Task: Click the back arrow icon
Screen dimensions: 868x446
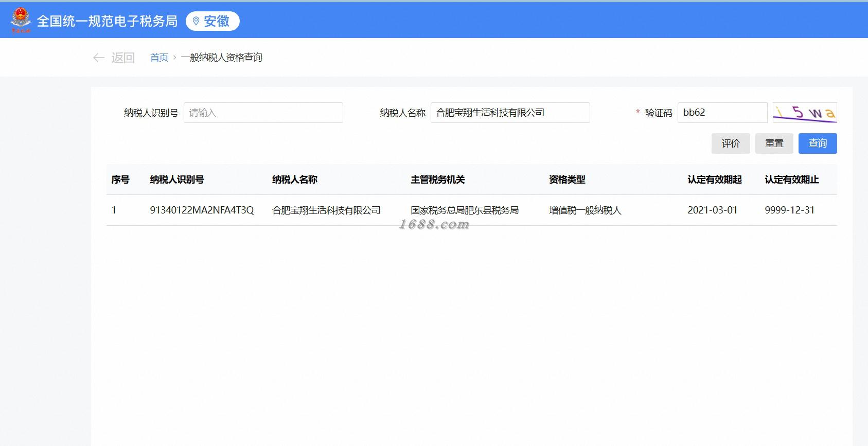Action: coord(99,58)
